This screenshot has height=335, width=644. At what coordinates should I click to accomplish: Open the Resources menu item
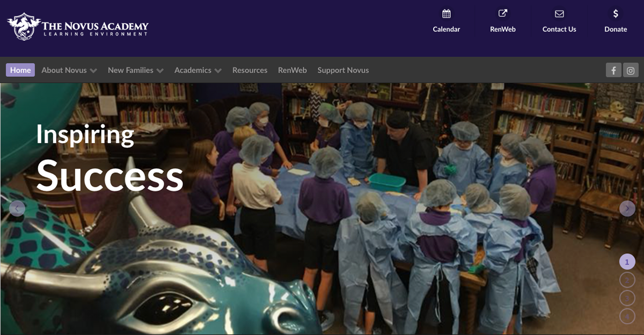click(250, 70)
